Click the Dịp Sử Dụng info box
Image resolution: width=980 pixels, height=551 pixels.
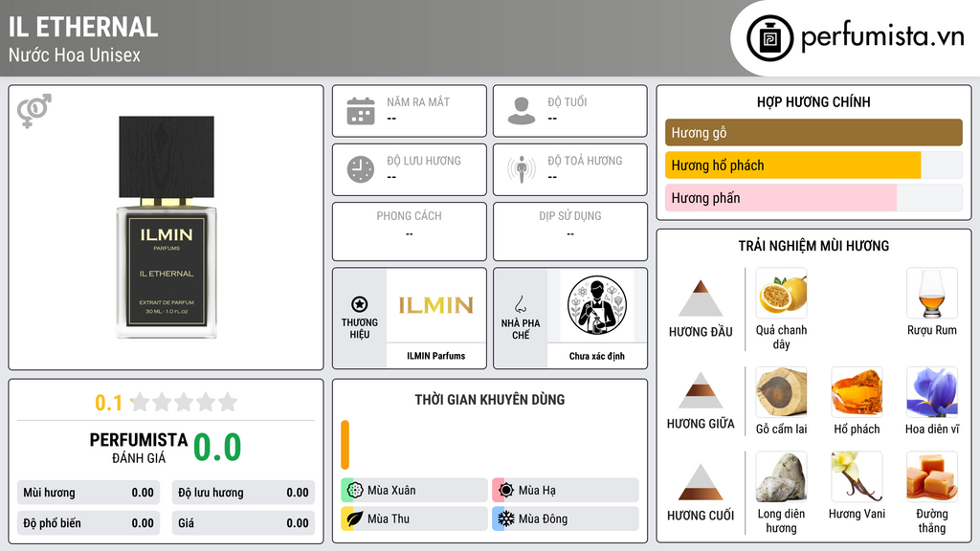[570, 231]
